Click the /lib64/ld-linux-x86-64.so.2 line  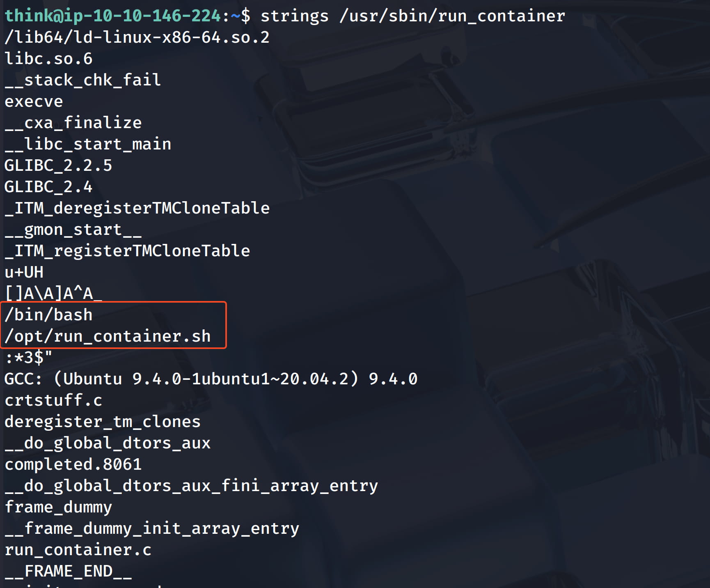tap(137, 37)
